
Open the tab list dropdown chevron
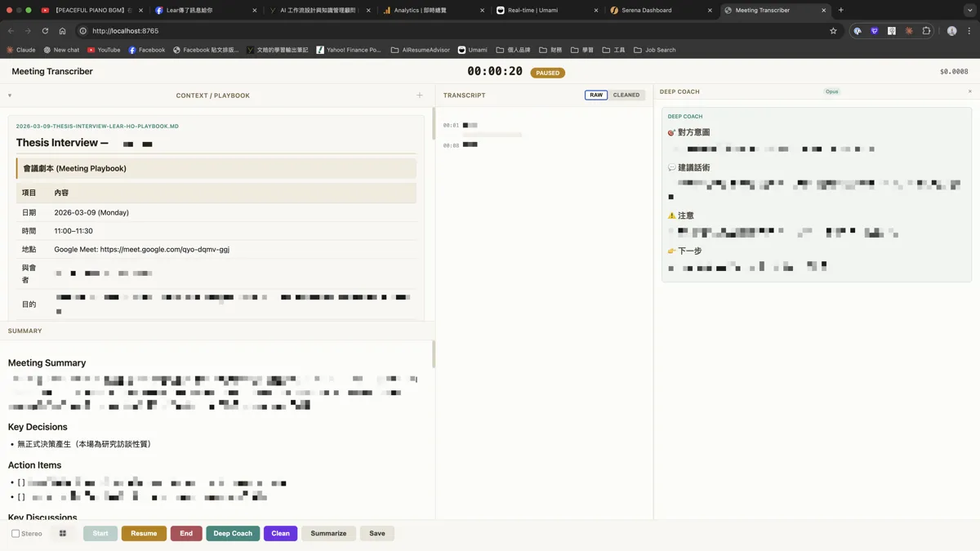pos(969,11)
